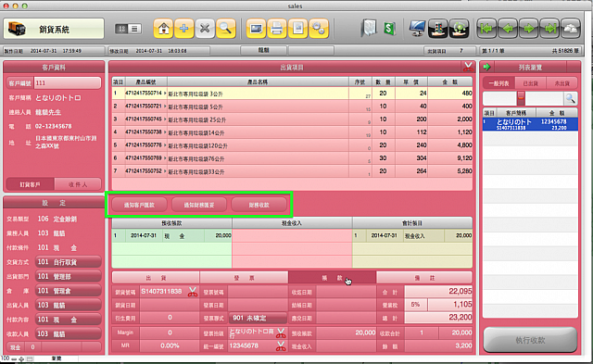Click green arrow on 列表瀏覽 header
Viewport: 593px width, 364px height.
(487, 67)
